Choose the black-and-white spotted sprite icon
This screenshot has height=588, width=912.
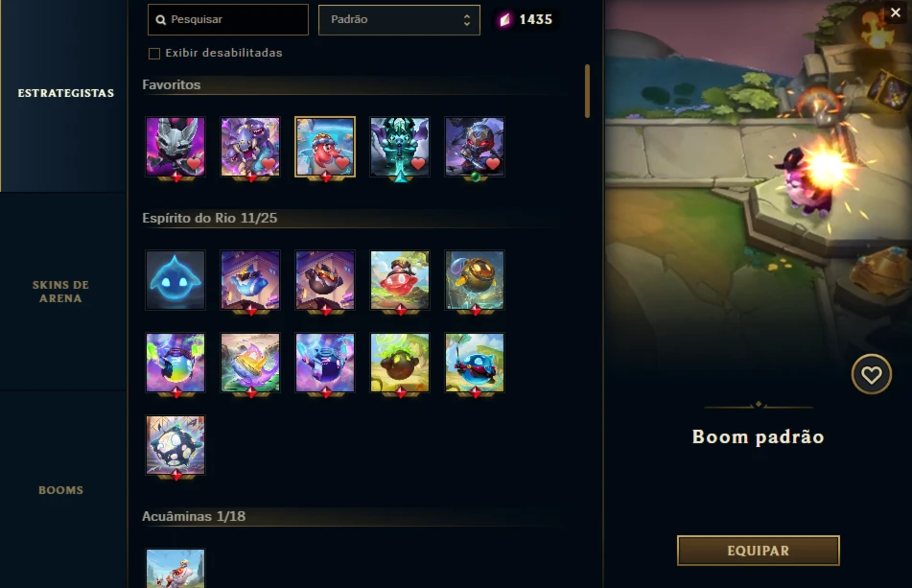[x=175, y=445]
